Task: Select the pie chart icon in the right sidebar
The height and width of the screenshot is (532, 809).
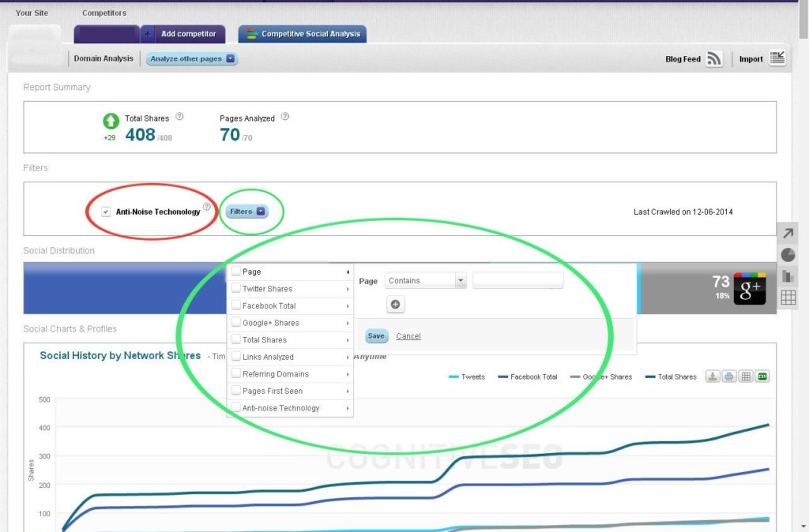Action: pyautogui.click(x=788, y=255)
